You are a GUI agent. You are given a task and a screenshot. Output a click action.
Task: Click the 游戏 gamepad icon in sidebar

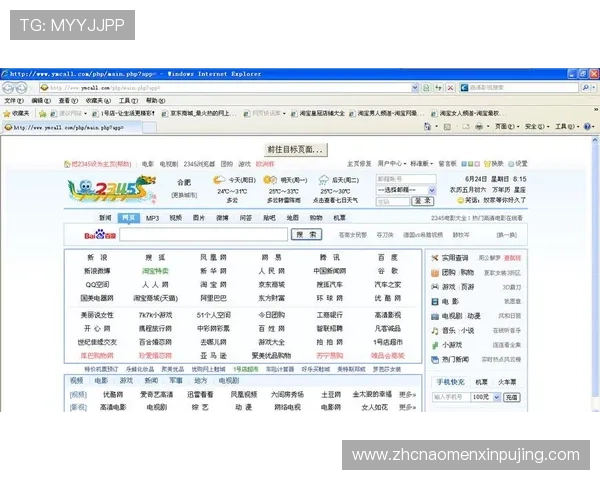tap(435, 287)
